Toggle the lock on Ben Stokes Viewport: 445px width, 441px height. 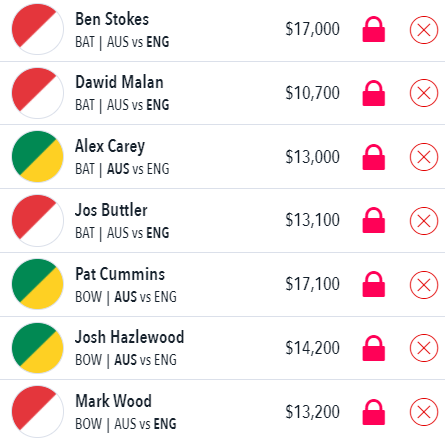pos(374,29)
